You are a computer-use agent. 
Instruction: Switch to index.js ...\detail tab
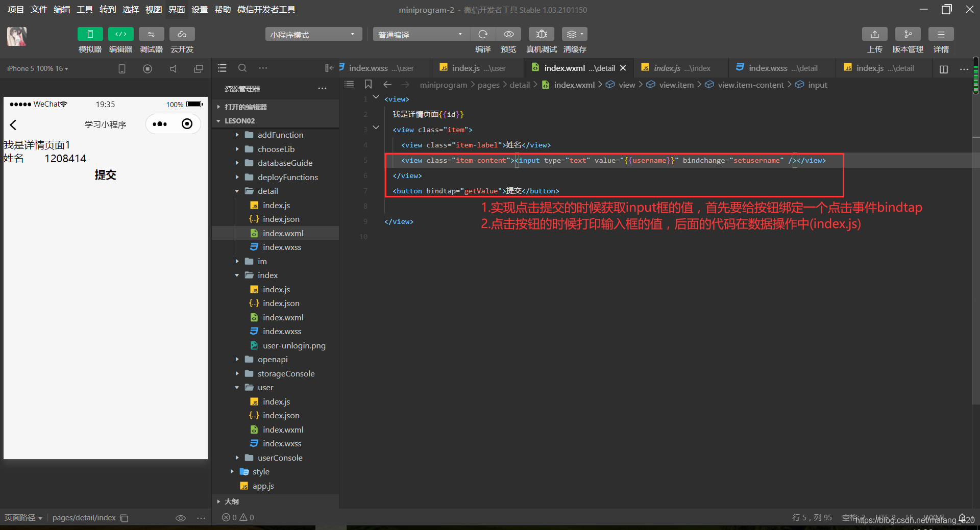pyautogui.click(x=885, y=68)
